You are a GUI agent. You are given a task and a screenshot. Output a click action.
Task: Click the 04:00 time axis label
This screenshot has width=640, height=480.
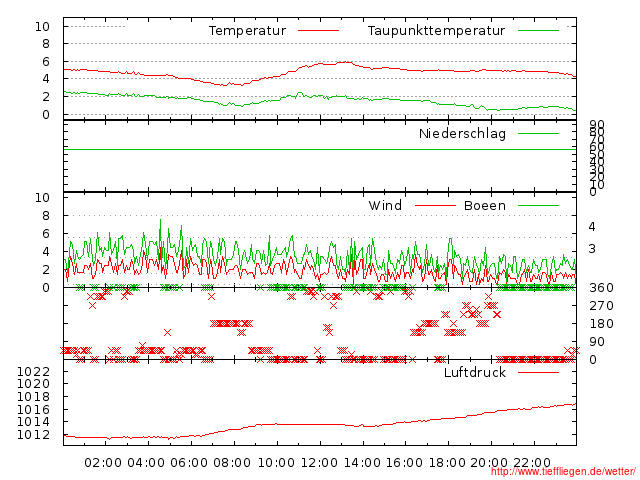(146, 463)
